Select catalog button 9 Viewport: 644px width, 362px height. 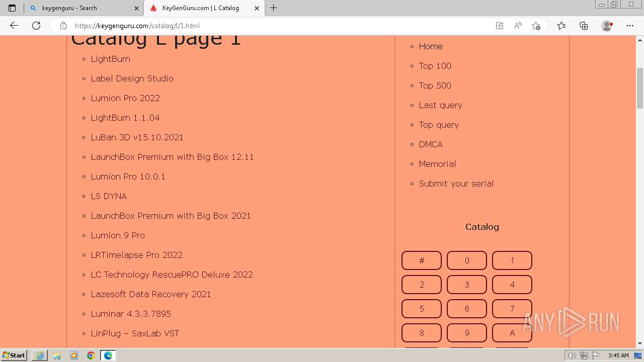tap(467, 333)
